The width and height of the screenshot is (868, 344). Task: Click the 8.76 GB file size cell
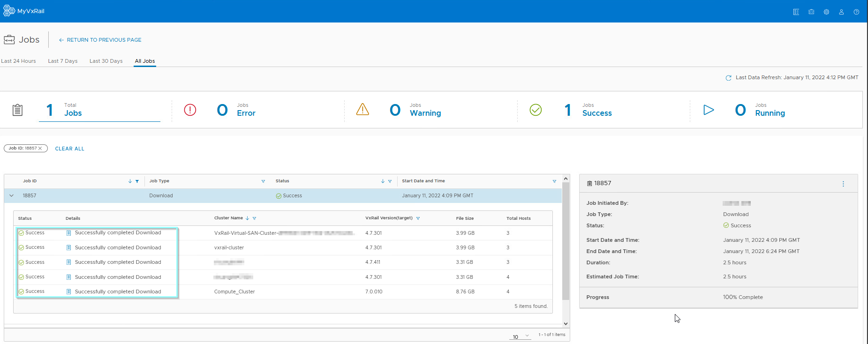coord(465,292)
